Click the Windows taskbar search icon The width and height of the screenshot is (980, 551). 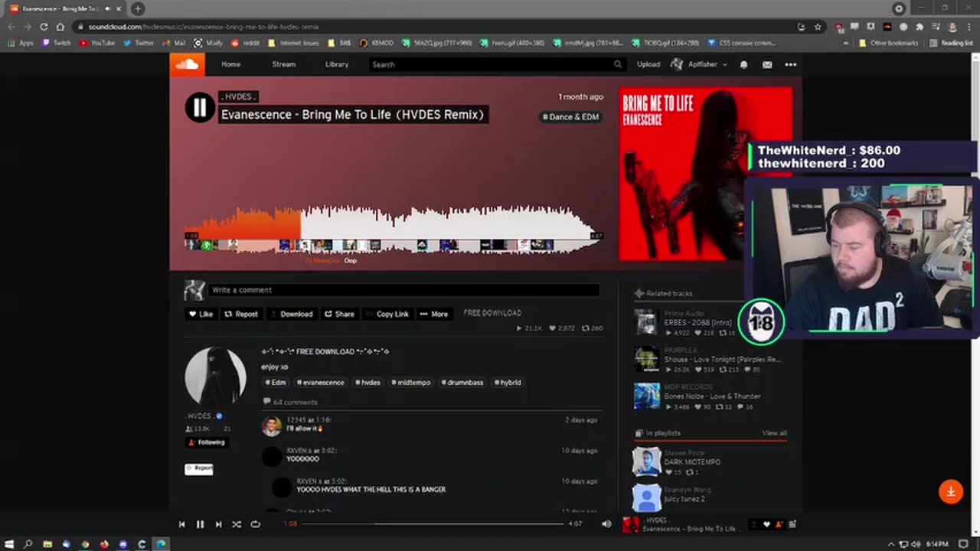click(x=28, y=544)
